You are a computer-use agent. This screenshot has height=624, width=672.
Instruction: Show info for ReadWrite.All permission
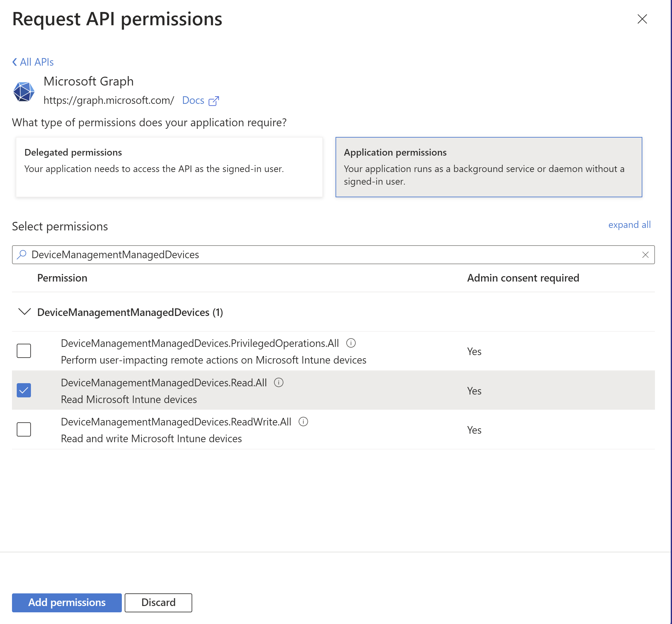(303, 422)
